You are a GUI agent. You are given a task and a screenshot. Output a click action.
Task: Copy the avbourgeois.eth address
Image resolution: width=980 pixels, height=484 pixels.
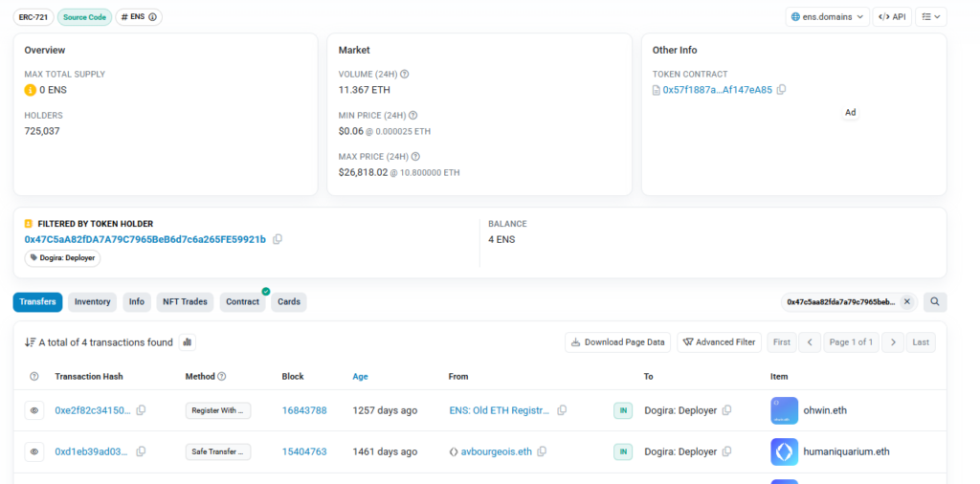[x=542, y=451]
